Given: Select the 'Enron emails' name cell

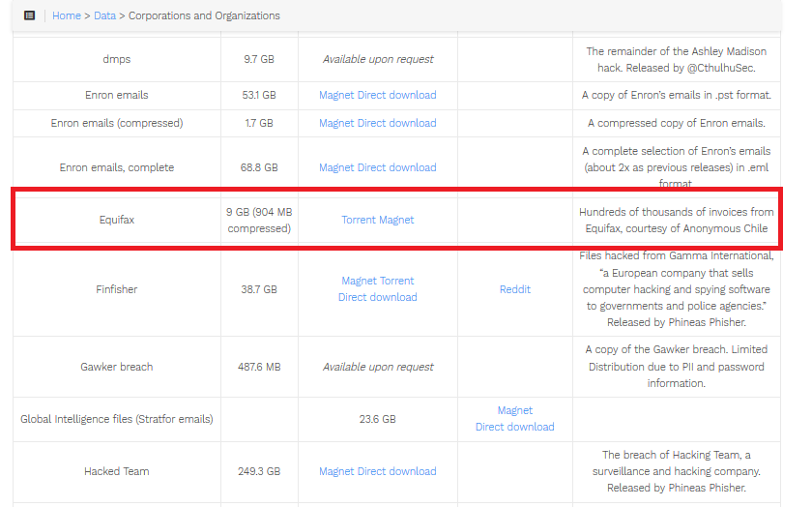Looking at the screenshot, I should [117, 95].
